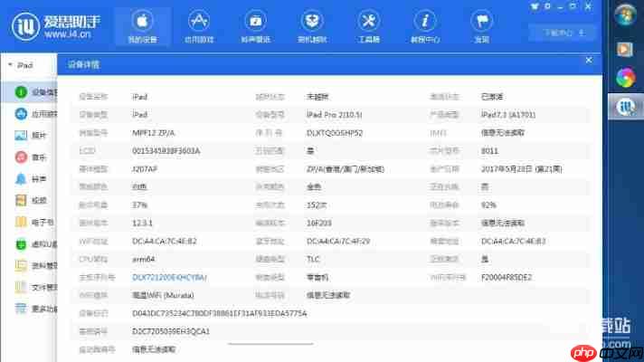Click the T-shirt skin icon in title bar

point(535,6)
